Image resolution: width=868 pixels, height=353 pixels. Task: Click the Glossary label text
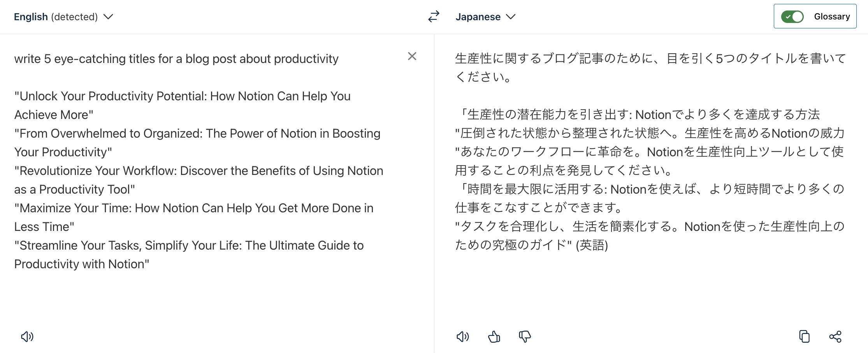click(832, 17)
